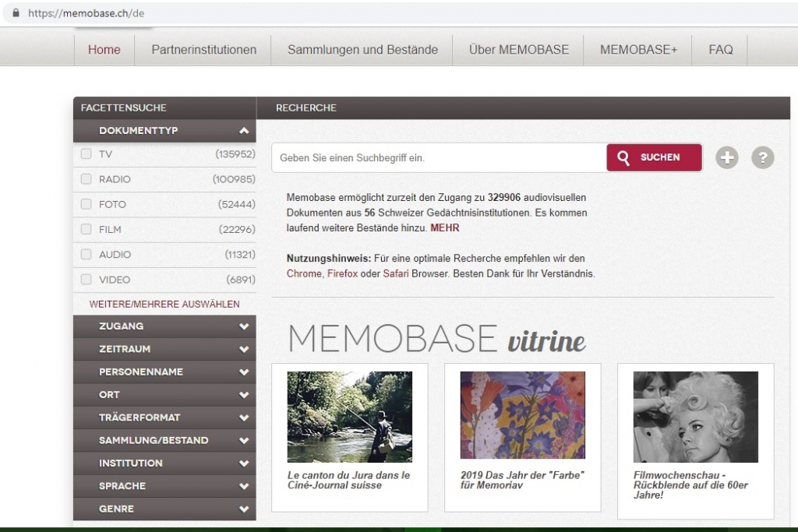Screen dimensions: 798x532
Task: Open the Partnerinstitutionen menu item
Action: coord(203,50)
